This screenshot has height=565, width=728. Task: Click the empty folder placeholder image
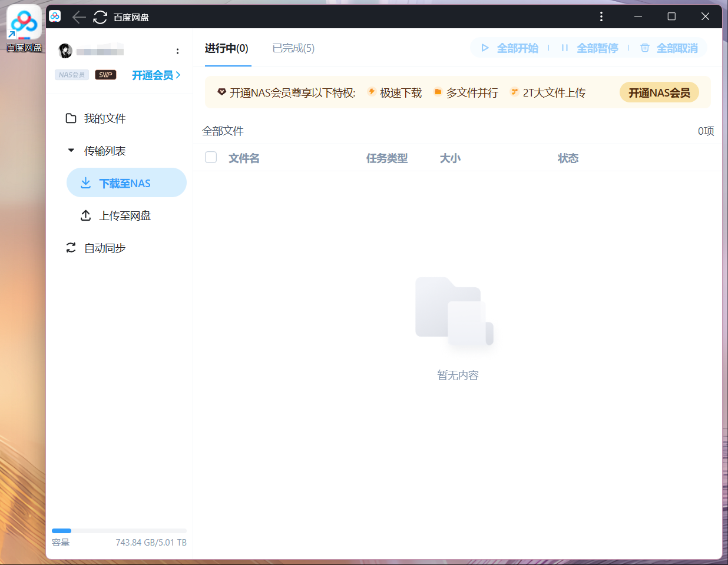click(455, 311)
